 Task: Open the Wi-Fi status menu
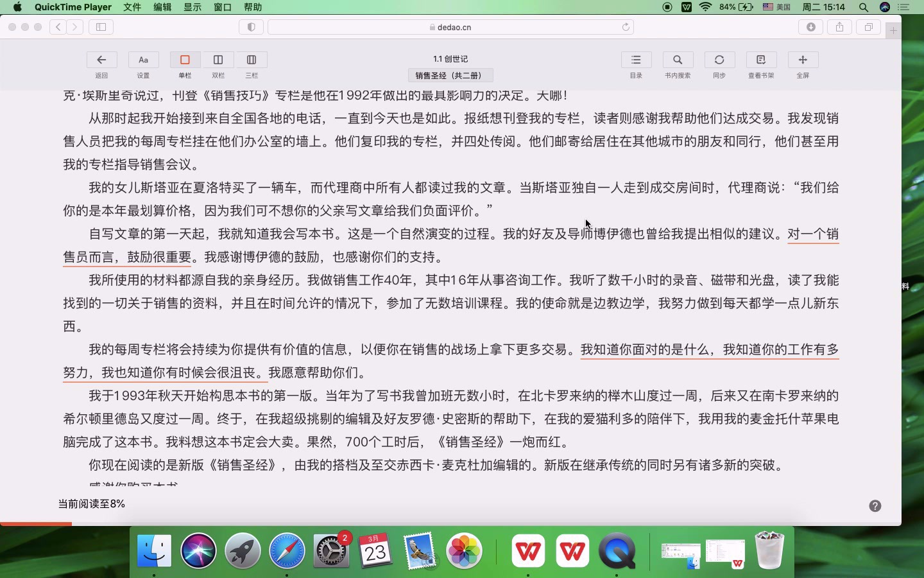click(x=706, y=7)
